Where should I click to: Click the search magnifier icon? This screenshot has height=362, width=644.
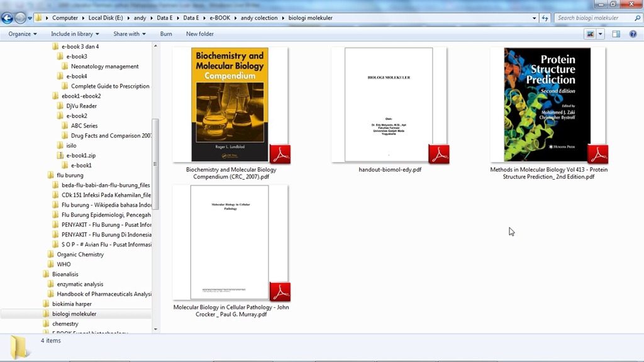[638, 18]
